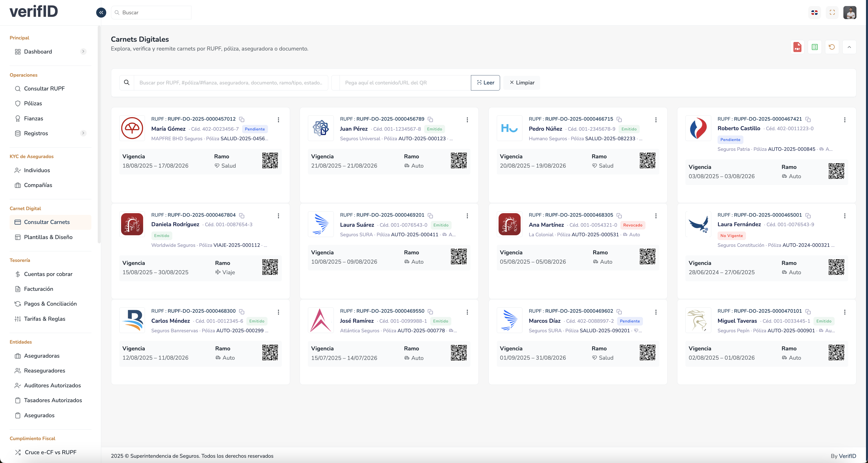This screenshot has width=868, height=463.
Task: Copy María Gómez's RUPF number
Action: click(242, 119)
